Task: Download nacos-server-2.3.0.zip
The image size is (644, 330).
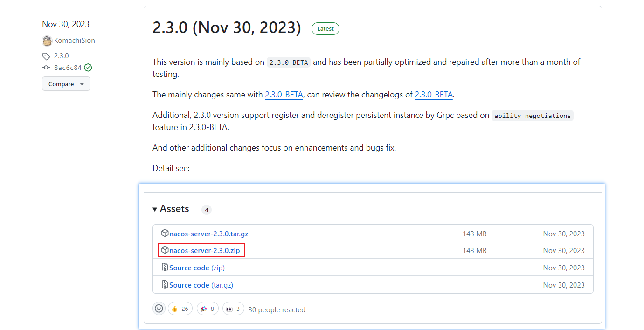Action: coord(205,251)
